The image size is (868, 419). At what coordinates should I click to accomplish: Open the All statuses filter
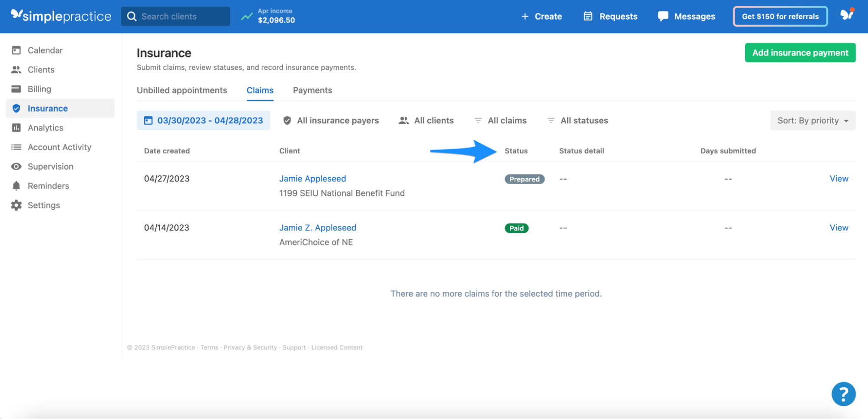point(578,121)
